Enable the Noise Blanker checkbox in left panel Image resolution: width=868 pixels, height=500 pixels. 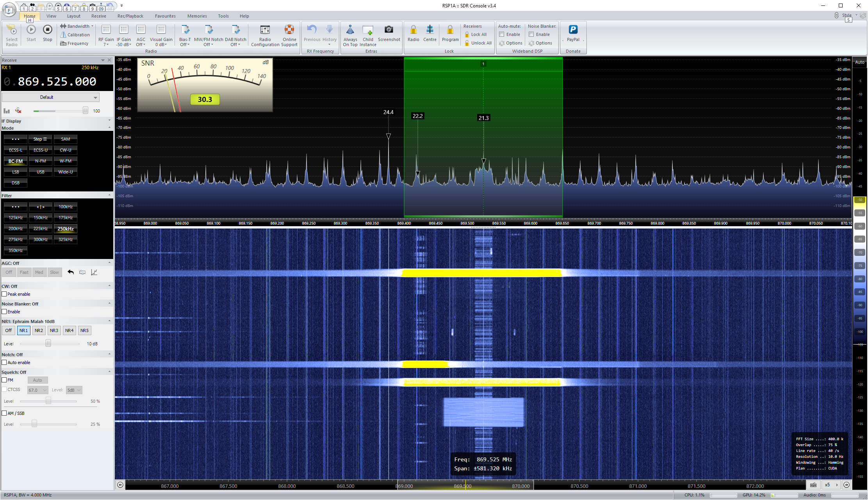pyautogui.click(x=4, y=312)
